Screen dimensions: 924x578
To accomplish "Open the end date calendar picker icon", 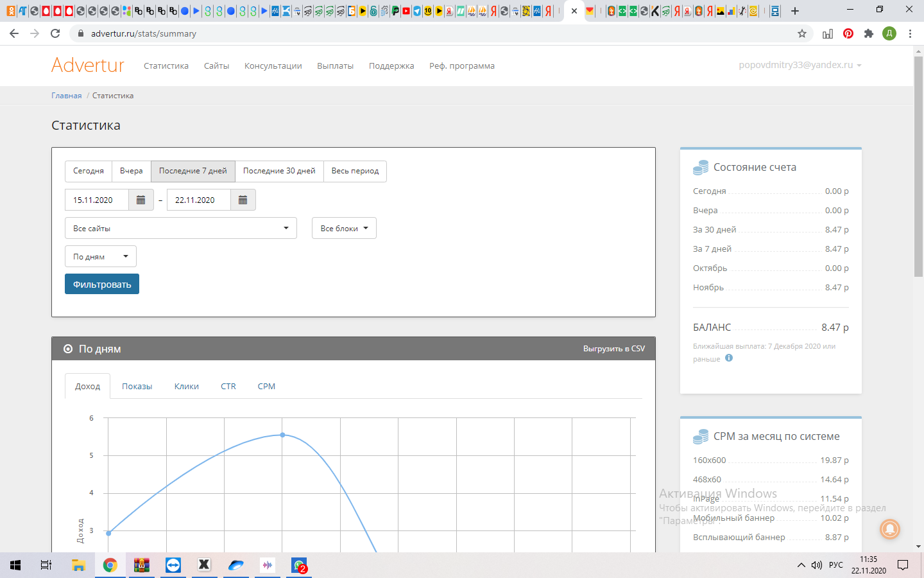I will [243, 200].
